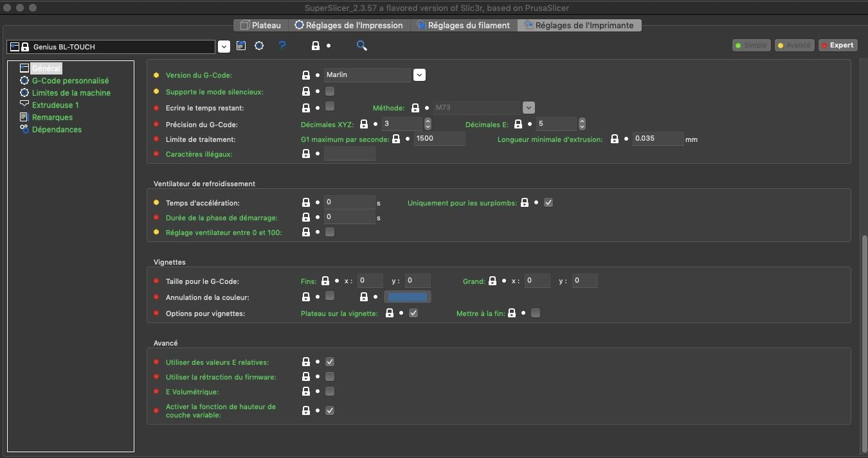Expand the Genius BL-TOUCH preset dropdown
Viewport: 868px width, 458px height.
coord(224,47)
